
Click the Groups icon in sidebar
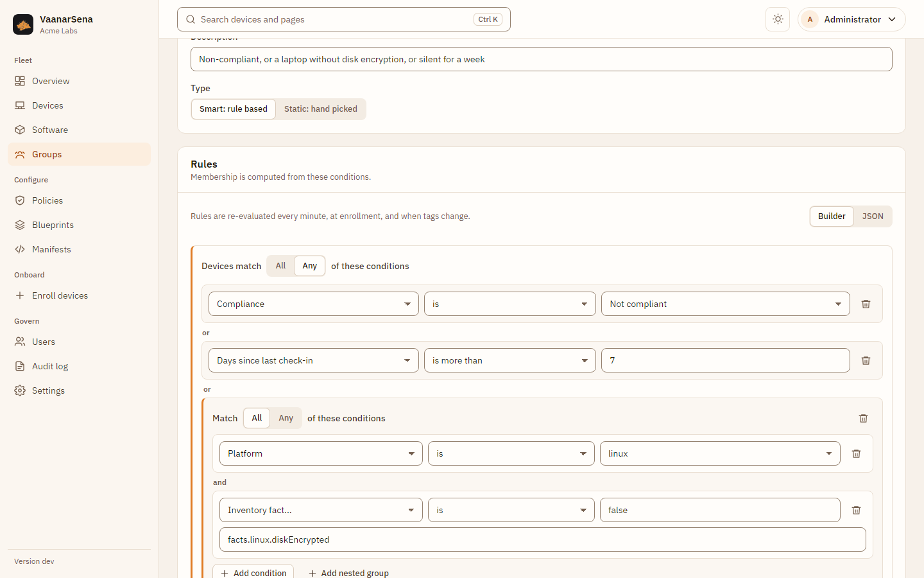[x=20, y=154]
